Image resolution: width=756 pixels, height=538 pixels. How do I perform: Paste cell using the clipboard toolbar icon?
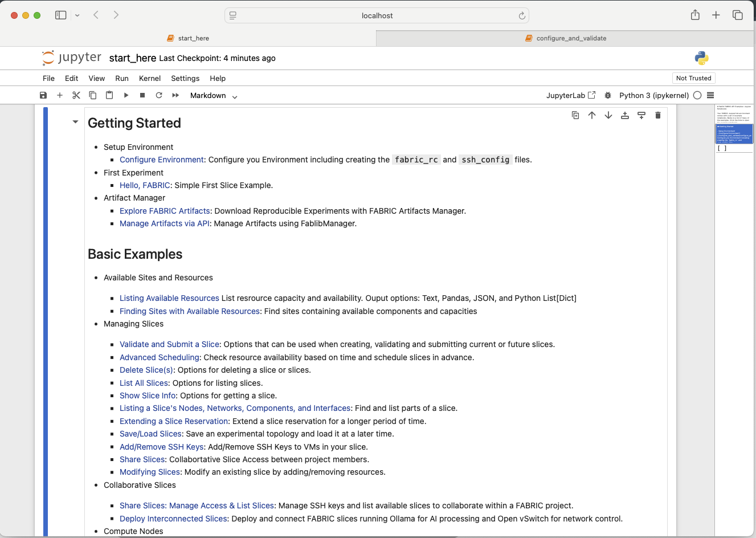point(109,95)
